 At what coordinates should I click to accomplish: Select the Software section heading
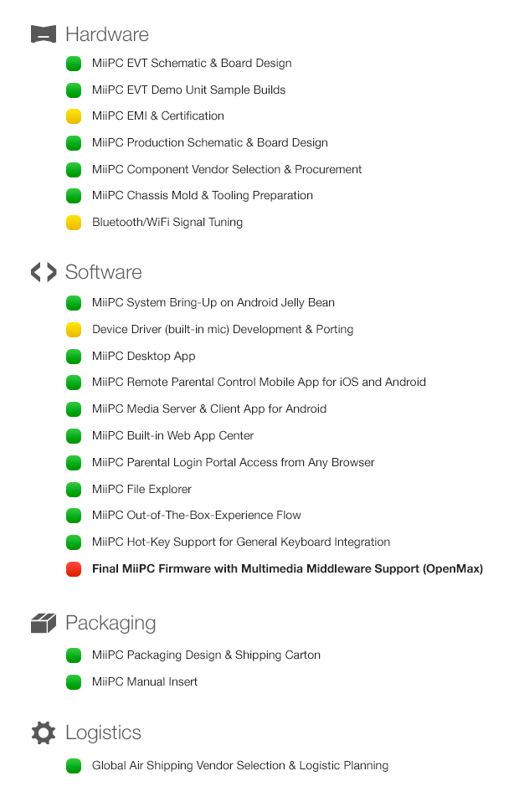click(x=104, y=272)
